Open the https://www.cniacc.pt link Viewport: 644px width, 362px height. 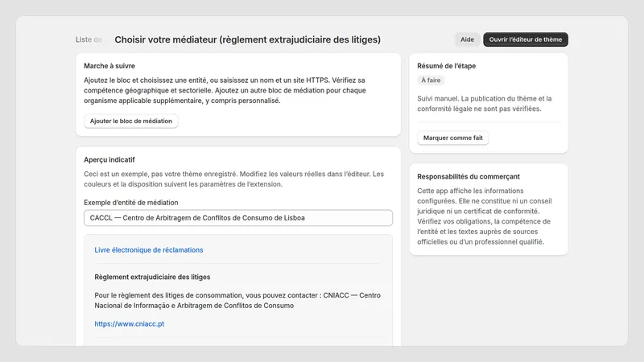point(130,324)
